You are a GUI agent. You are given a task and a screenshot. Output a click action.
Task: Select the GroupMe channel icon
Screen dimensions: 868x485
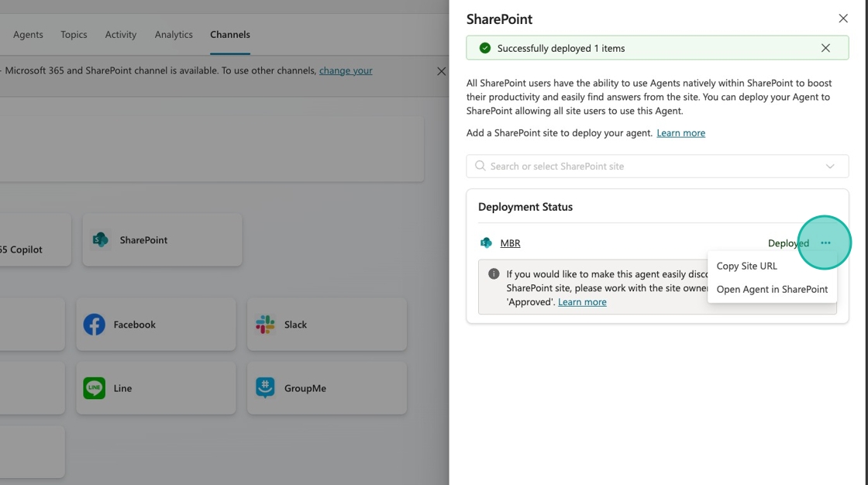coord(265,388)
